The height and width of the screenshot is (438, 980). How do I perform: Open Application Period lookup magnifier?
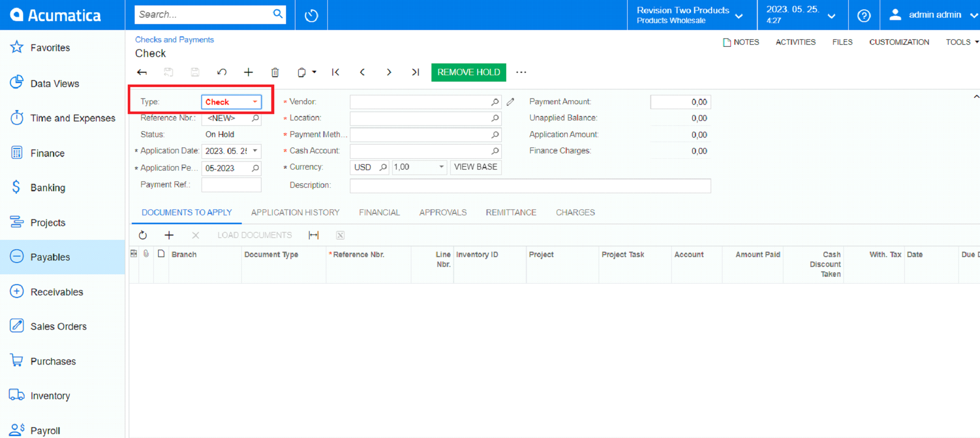coord(255,168)
